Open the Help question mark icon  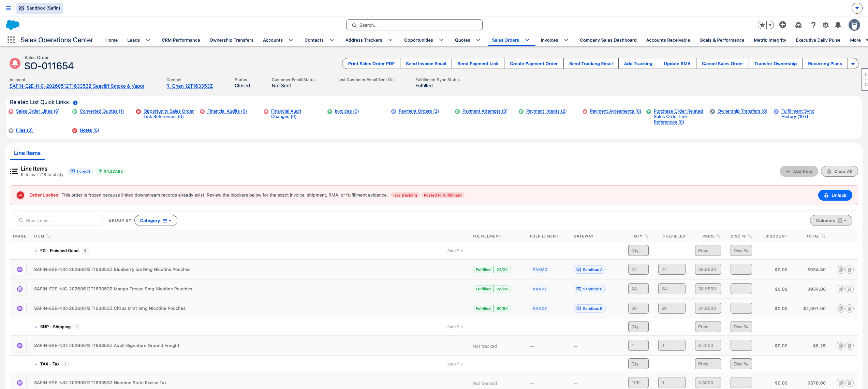[813, 25]
